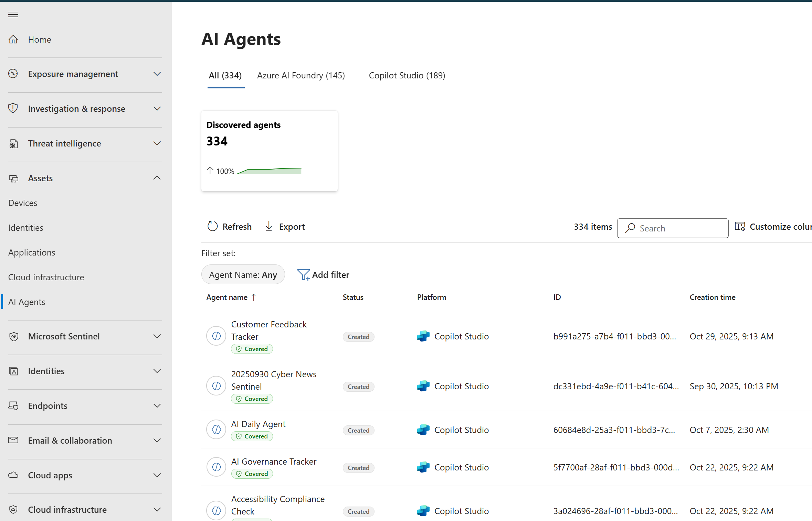Open the Agent Name filter

[243, 274]
